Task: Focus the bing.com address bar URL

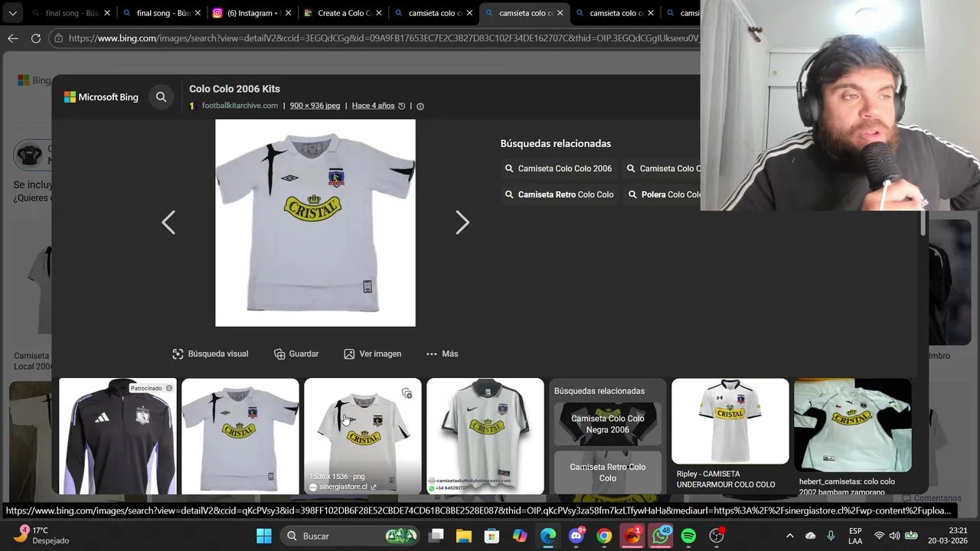Action: point(383,37)
